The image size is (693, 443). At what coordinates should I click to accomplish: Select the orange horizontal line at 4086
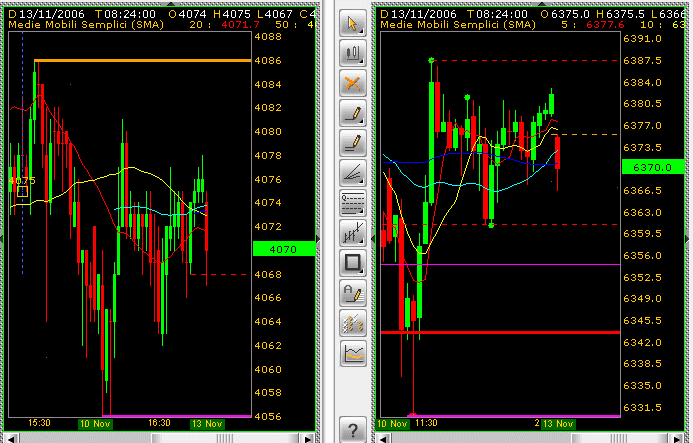142,60
